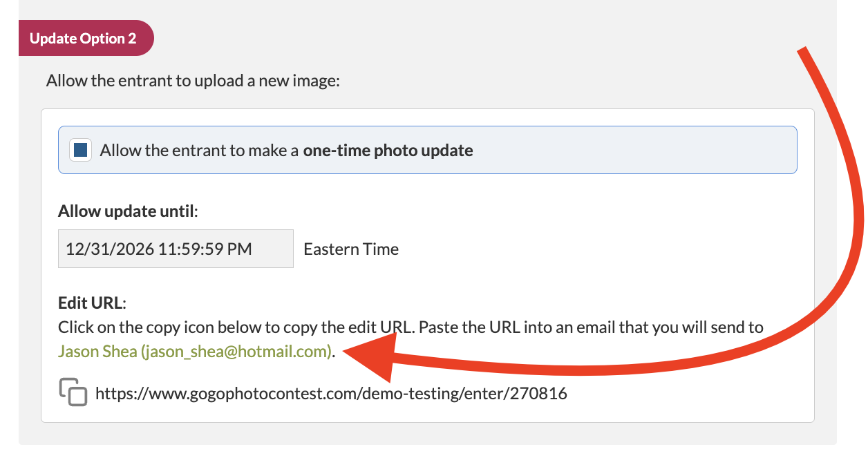Click the copy icon instruction sentence

pyautogui.click(x=411, y=327)
